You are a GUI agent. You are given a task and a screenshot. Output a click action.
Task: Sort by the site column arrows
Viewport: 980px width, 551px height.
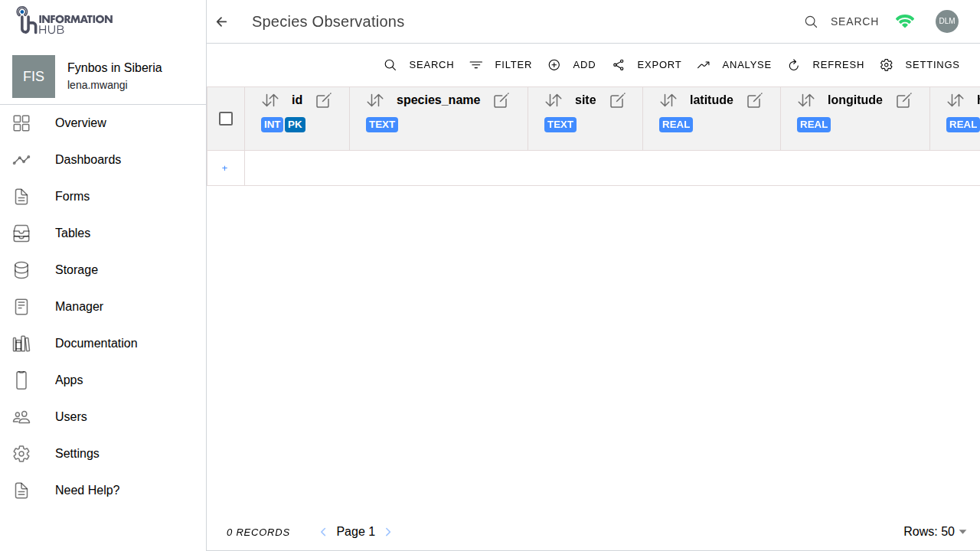point(554,100)
